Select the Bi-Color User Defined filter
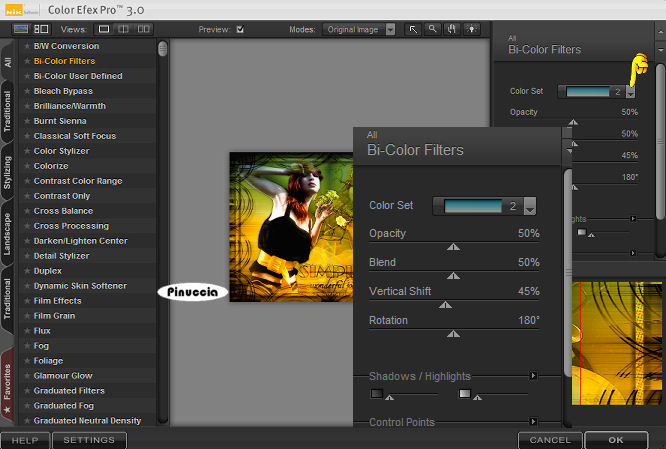 (x=78, y=76)
